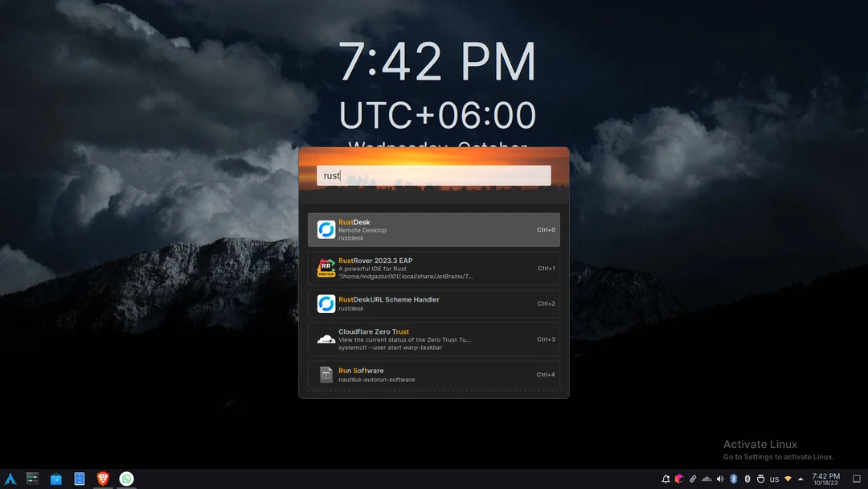Open the clipboard paperclip icon in tray
Viewport: 868px width, 489px height.
coord(693,479)
